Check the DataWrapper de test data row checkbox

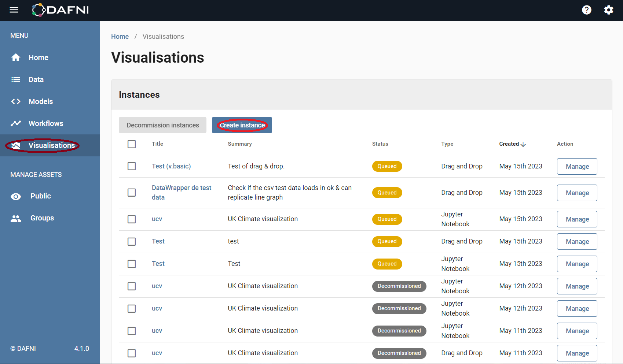point(132,192)
